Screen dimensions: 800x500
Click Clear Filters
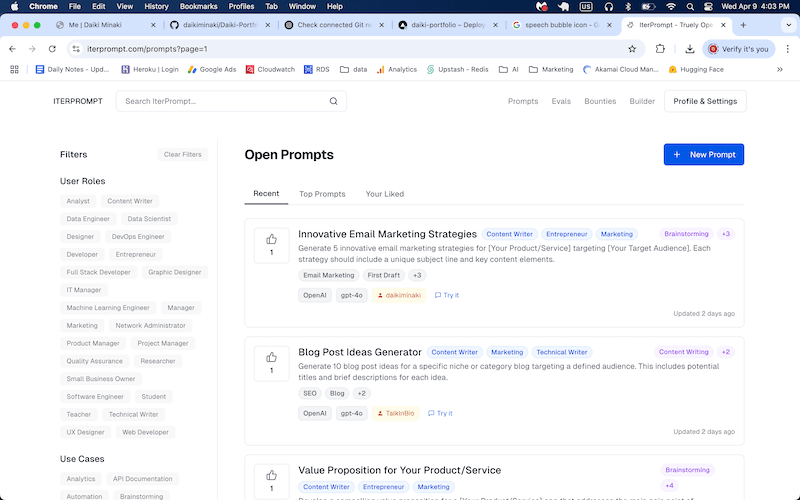click(183, 155)
